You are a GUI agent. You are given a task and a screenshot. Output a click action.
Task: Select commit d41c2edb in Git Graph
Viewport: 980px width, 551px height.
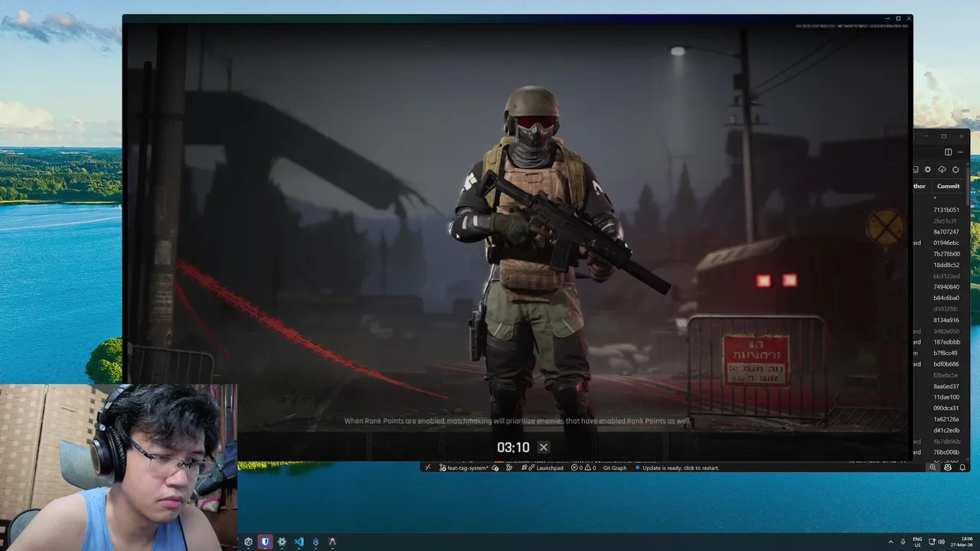tap(946, 430)
